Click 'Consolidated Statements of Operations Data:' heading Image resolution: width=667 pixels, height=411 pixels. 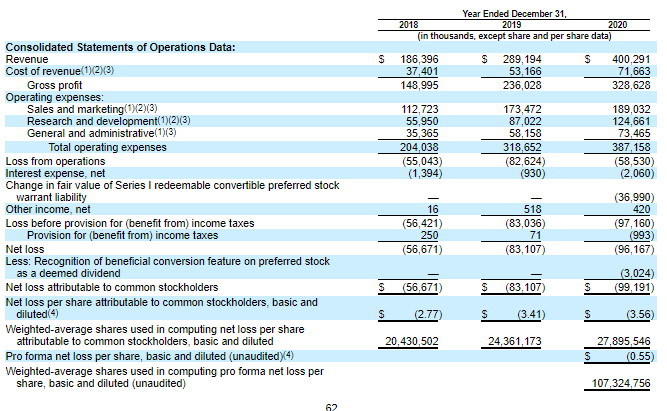click(x=120, y=47)
